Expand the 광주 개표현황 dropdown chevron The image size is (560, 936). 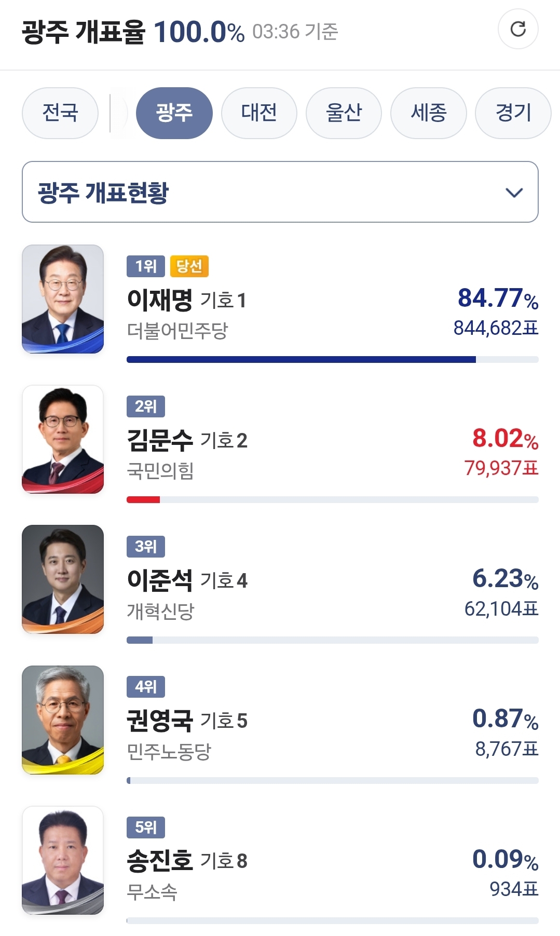(x=514, y=193)
